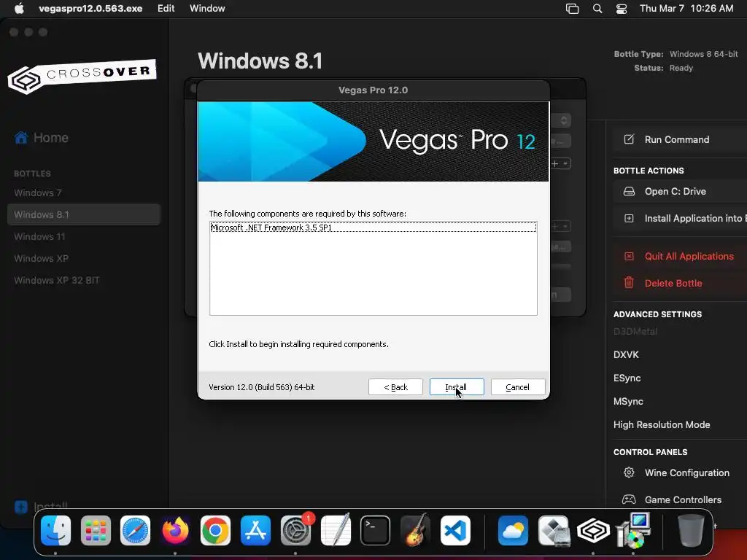Open Visual Studio Code from the Dock
Screen dimensions: 747x560
tap(455, 531)
